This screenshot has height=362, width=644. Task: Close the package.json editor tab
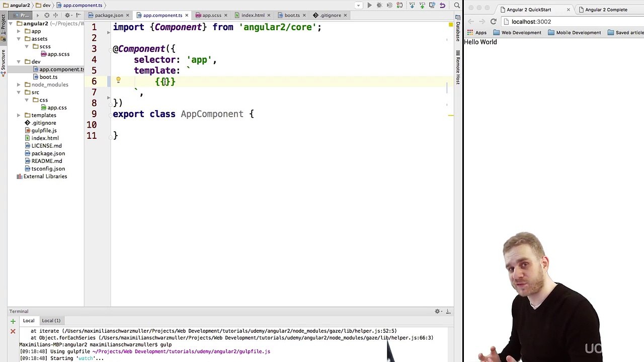[128, 15]
